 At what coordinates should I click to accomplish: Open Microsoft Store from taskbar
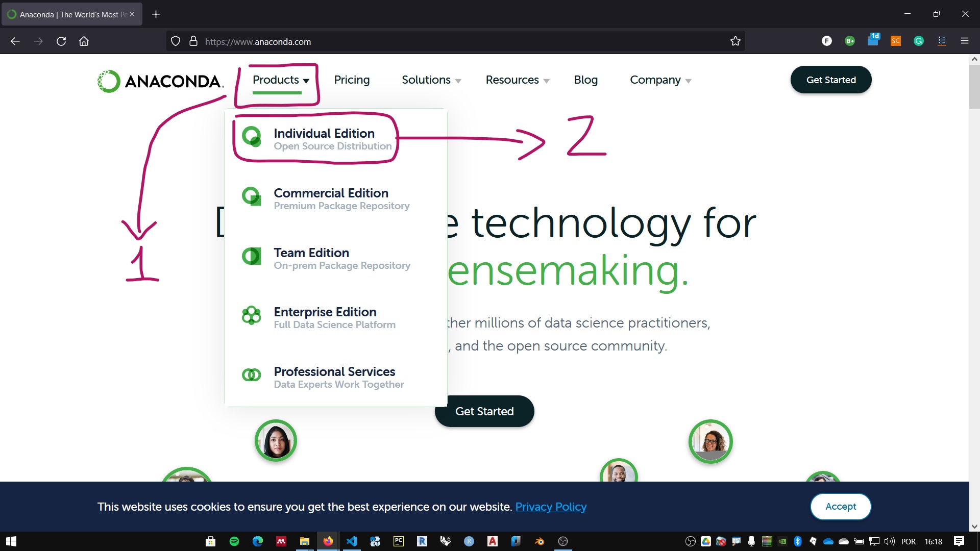pos(210,541)
